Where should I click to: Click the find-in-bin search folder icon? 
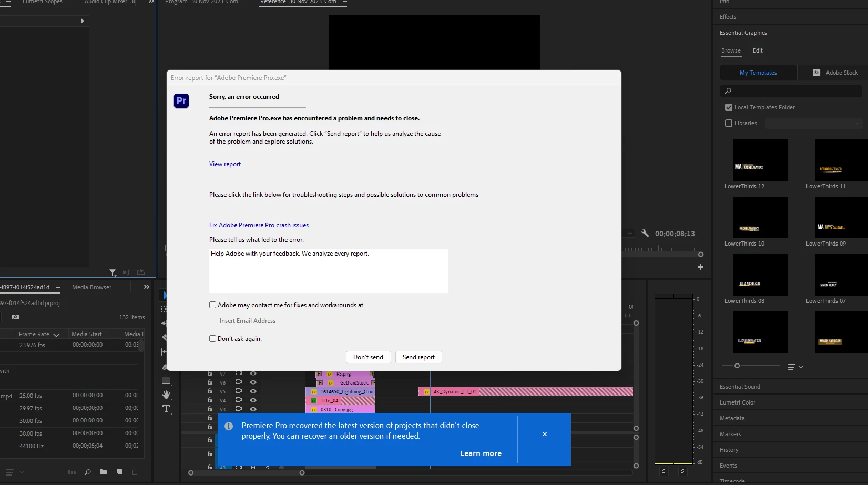coord(15,317)
